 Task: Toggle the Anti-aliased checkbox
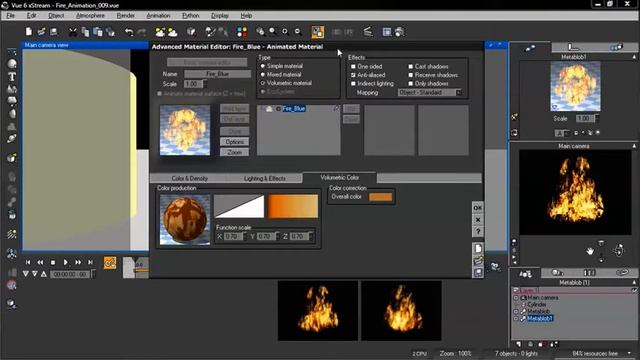click(x=353, y=75)
